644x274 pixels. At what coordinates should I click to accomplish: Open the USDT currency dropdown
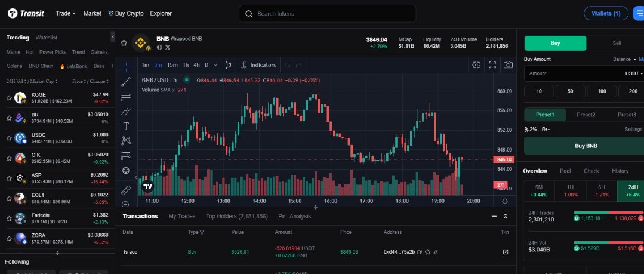click(634, 73)
